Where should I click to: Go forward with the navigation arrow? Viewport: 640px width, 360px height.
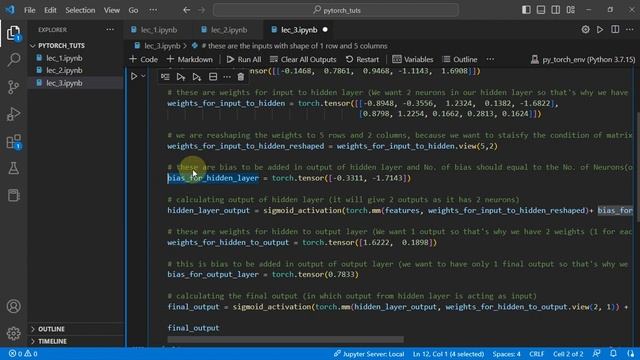201,10
